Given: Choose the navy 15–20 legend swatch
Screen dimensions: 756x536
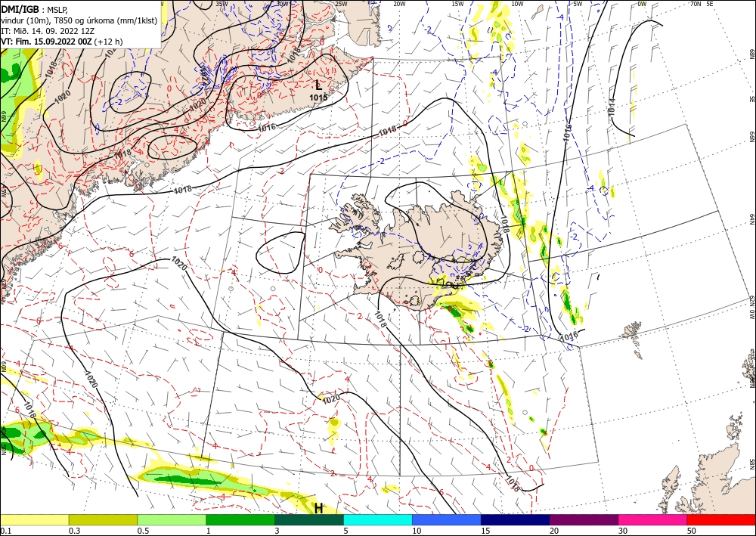Looking at the screenshot, I should point(516,519).
